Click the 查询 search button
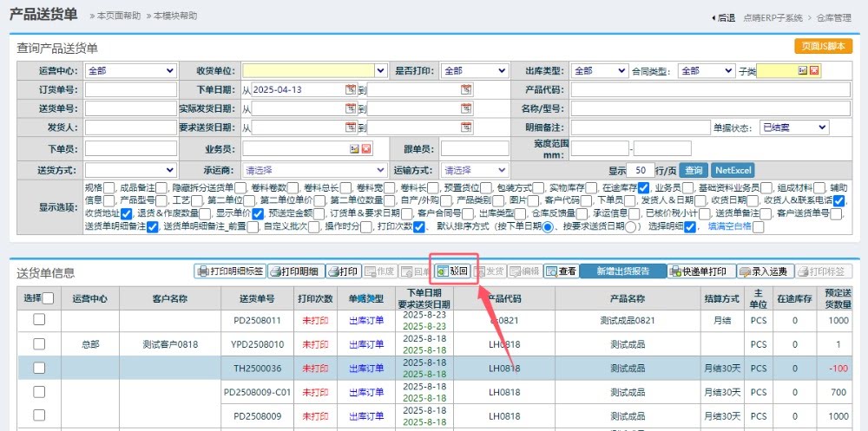The width and height of the screenshot is (868, 431). pos(692,170)
